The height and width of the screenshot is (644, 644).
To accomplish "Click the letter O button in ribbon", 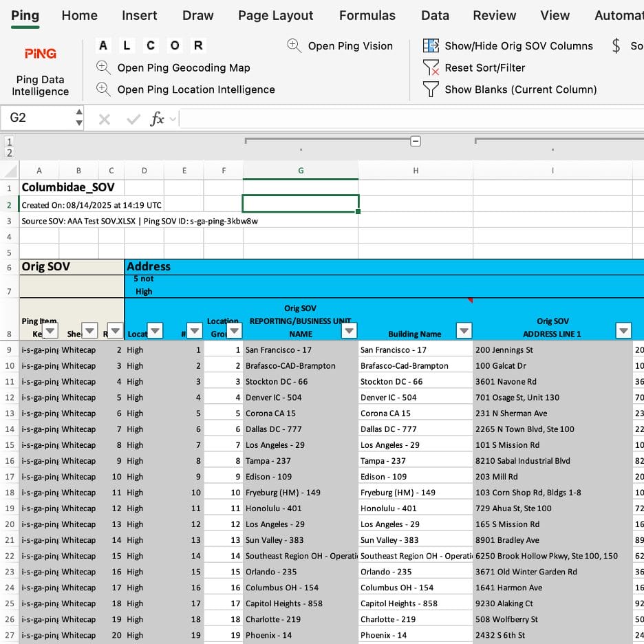I will coord(175,45).
